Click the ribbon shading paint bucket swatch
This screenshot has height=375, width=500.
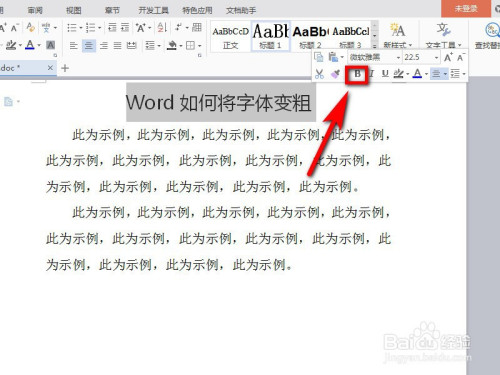click(x=172, y=45)
